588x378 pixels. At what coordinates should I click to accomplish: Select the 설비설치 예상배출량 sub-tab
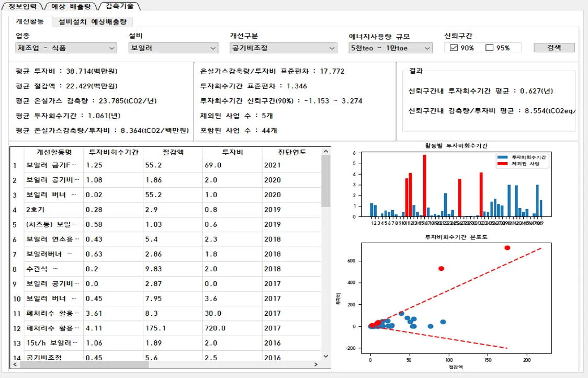pyautogui.click(x=93, y=22)
